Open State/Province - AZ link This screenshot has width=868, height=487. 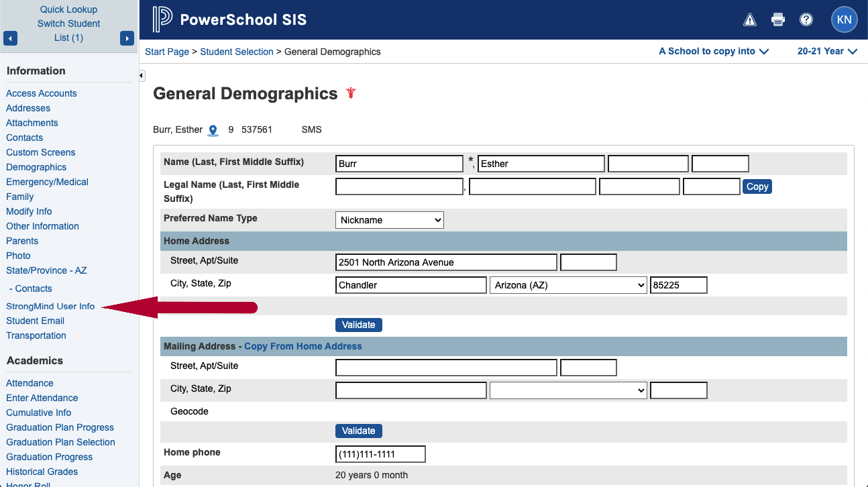(x=46, y=270)
